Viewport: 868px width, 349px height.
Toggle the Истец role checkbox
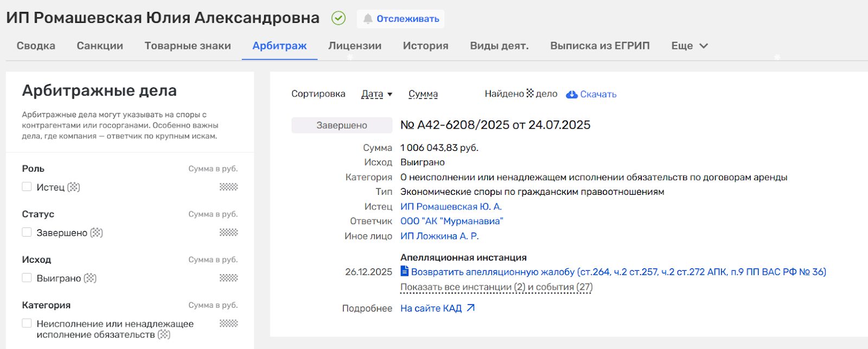point(27,187)
